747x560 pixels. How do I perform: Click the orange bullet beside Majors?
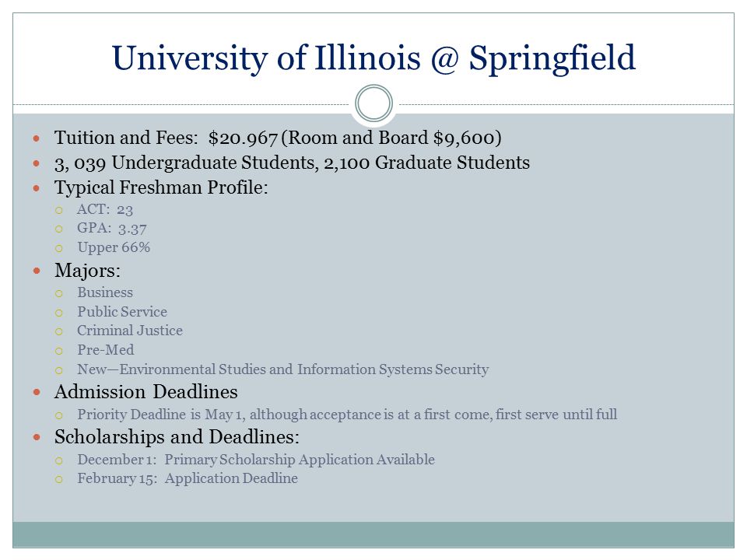click(x=37, y=271)
